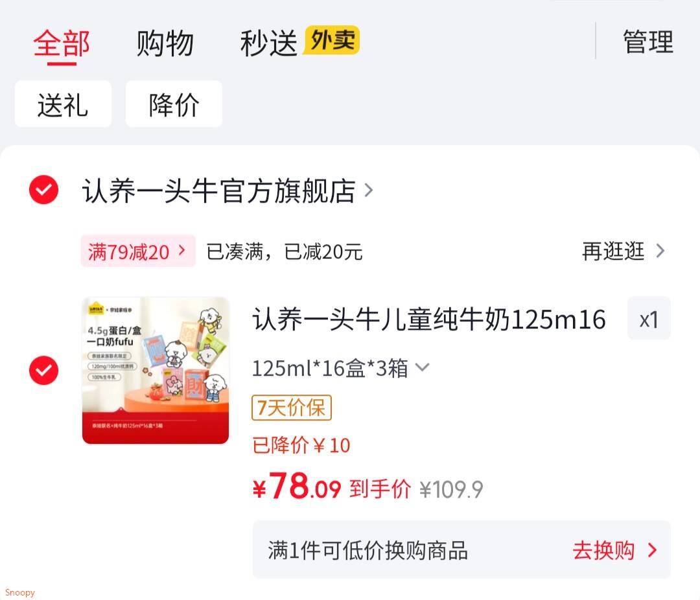Tap 去换购 to redeem add-on
The height and width of the screenshot is (600, 700).
(614, 550)
